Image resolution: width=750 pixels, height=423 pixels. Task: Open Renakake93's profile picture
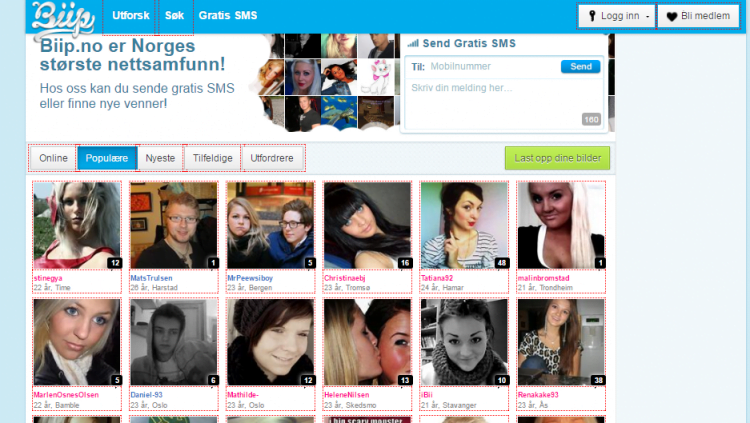point(560,342)
